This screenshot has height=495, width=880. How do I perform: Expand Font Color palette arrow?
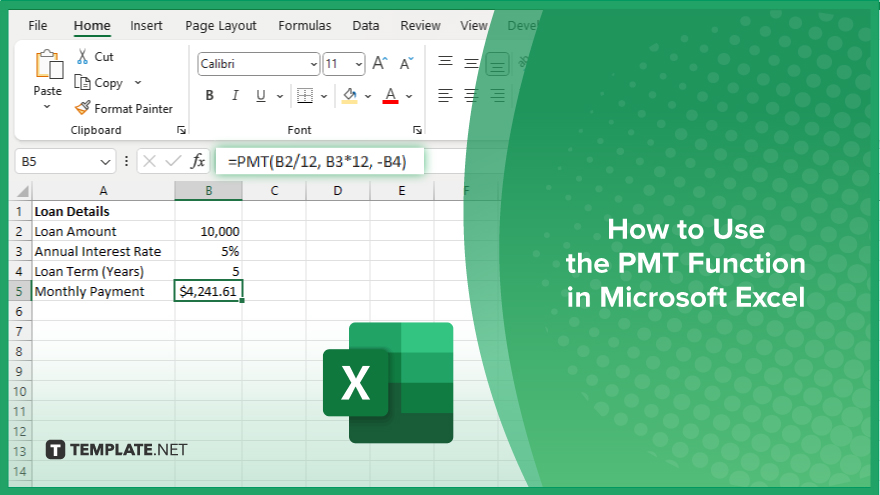[x=409, y=97]
